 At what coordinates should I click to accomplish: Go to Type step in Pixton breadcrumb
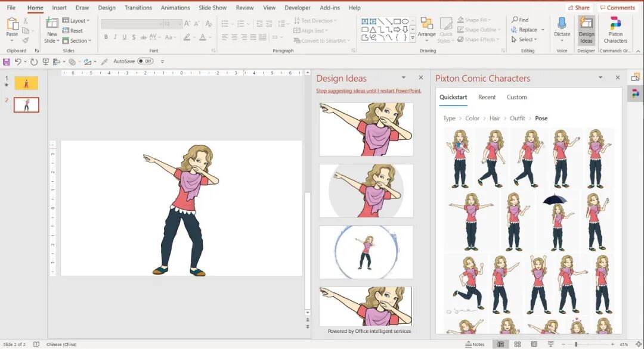point(449,118)
